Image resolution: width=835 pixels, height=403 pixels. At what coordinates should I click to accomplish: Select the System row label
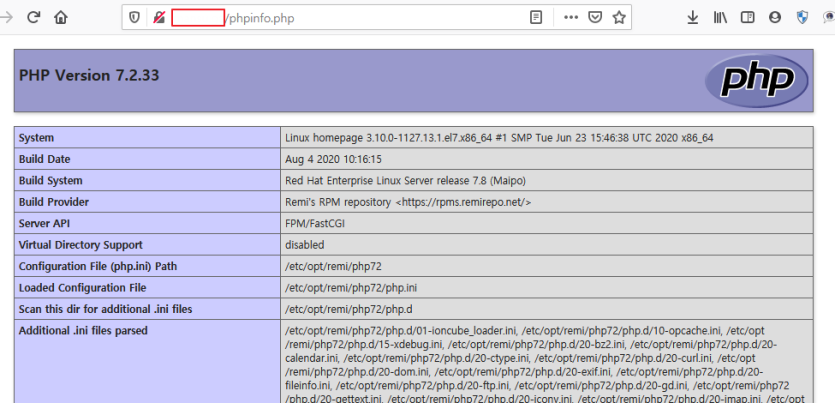(x=36, y=138)
